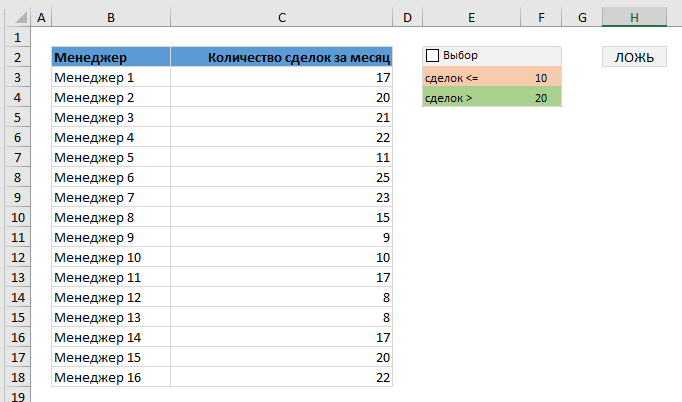Click deal count 21 for Менеджер 3
This screenshot has height=402, width=682.
point(281,117)
